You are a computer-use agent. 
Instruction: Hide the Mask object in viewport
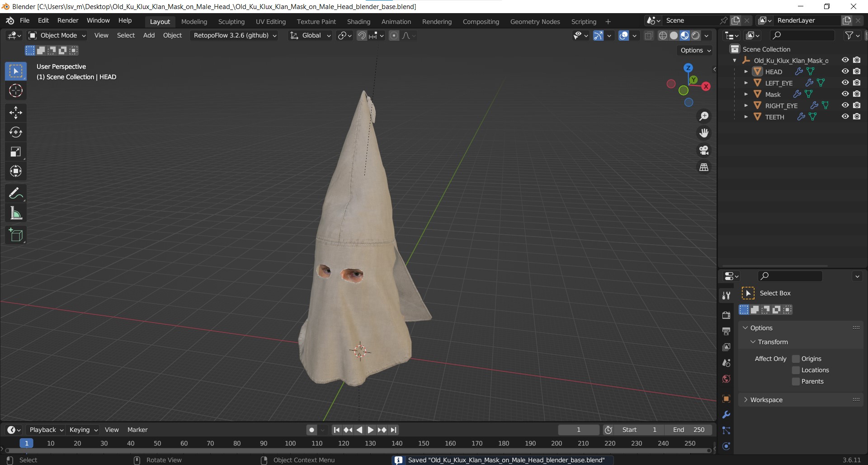tap(845, 94)
